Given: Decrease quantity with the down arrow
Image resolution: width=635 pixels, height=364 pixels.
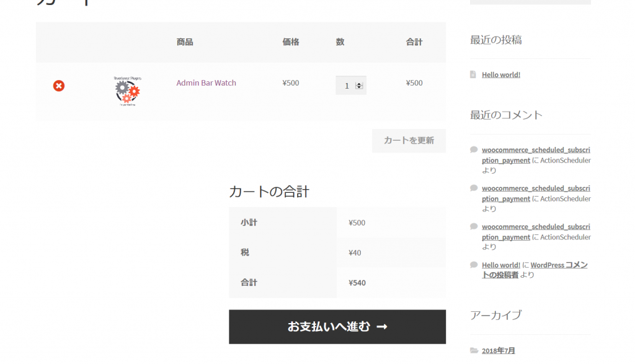Looking at the screenshot, I should (x=359, y=87).
